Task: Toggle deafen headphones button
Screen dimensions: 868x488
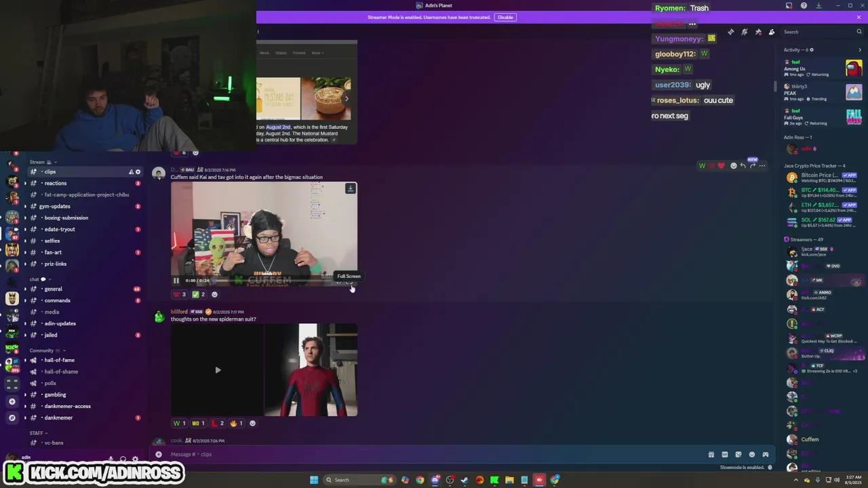Action: (x=123, y=460)
